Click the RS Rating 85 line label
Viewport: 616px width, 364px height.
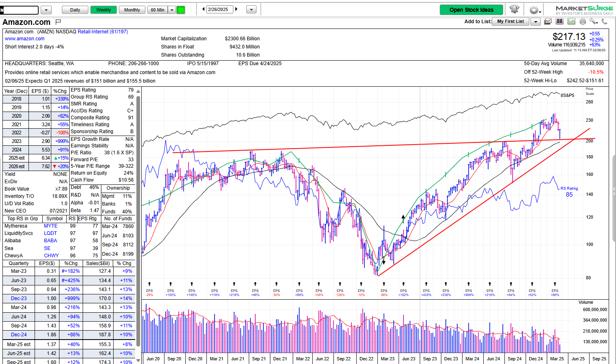(x=569, y=192)
